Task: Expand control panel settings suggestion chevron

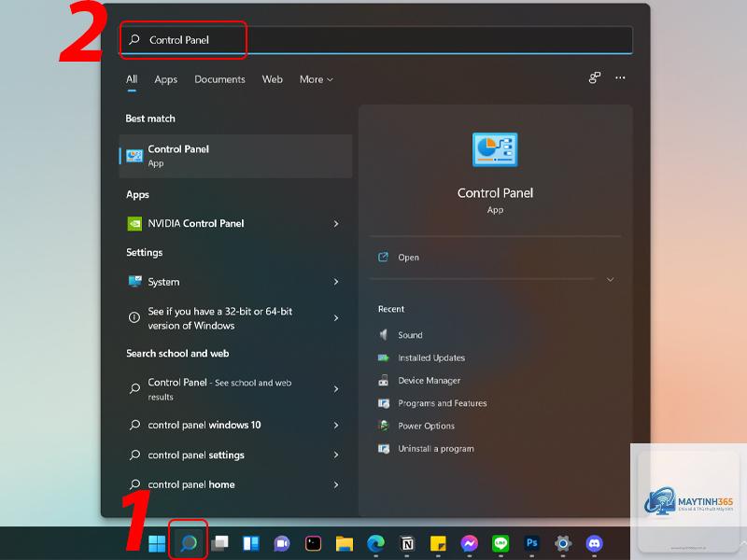Action: coord(336,455)
